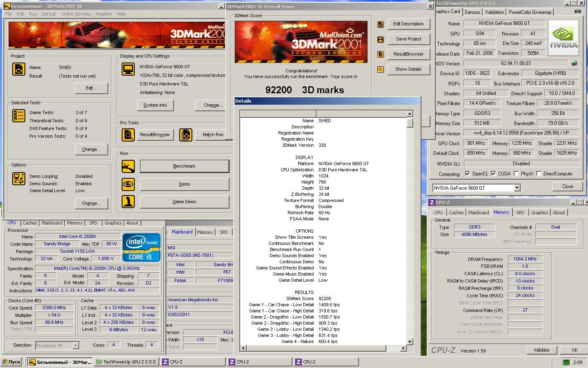The image size is (588, 368).
Task: Click the Edit button in Project section
Action: 91,88
